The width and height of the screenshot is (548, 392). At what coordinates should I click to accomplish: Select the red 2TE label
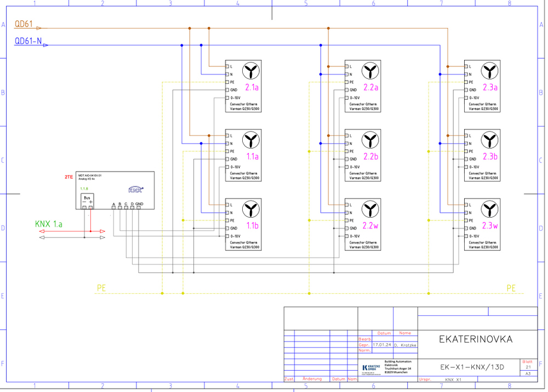click(68, 177)
